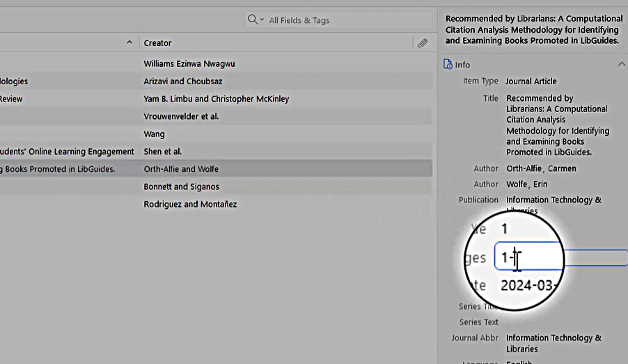628x364 pixels.
Task: Select the Williams Ezinwa Nwagwu item row
Action: (189, 64)
